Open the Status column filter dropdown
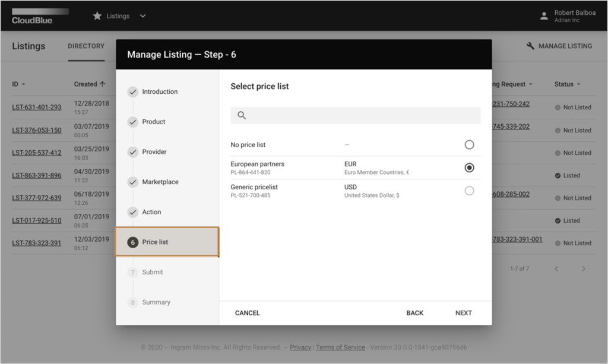The image size is (608, 364). 580,84
